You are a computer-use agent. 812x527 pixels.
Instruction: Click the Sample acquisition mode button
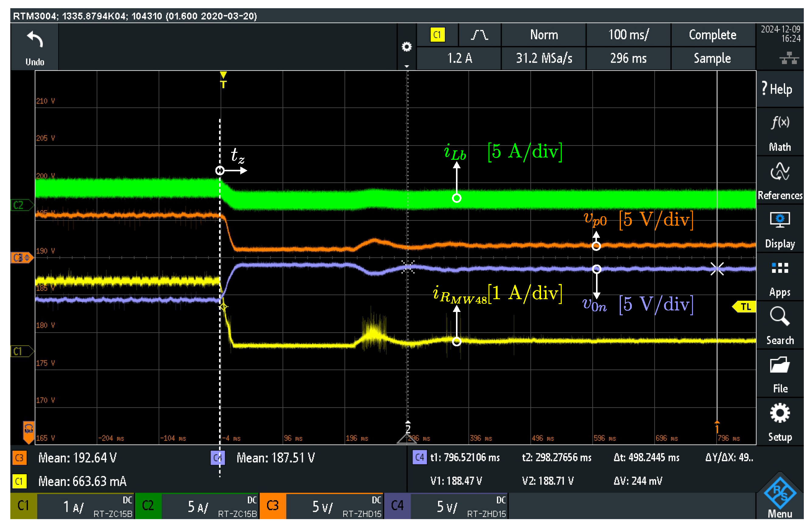tap(712, 58)
